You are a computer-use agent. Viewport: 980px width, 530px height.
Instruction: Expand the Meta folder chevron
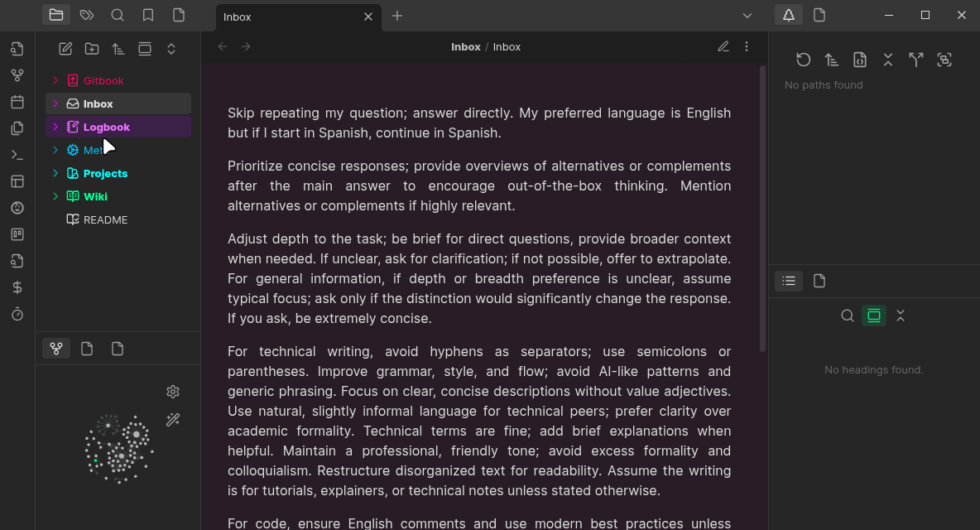55,150
